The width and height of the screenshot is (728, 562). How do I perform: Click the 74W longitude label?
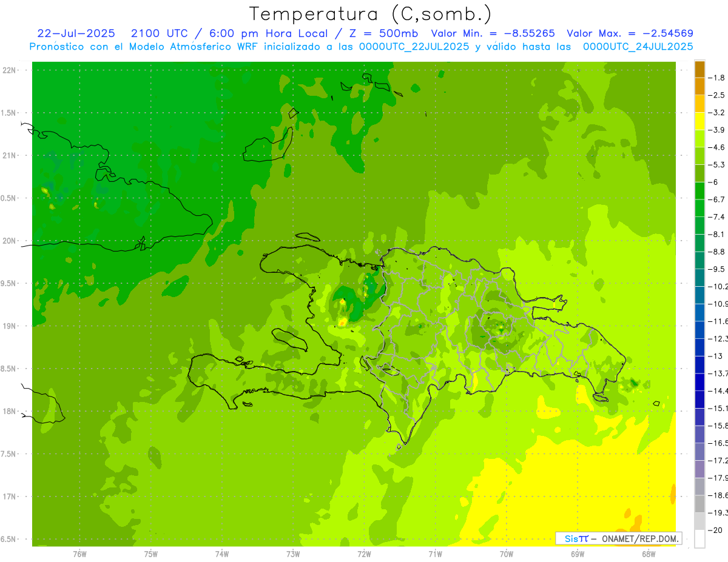point(222,554)
